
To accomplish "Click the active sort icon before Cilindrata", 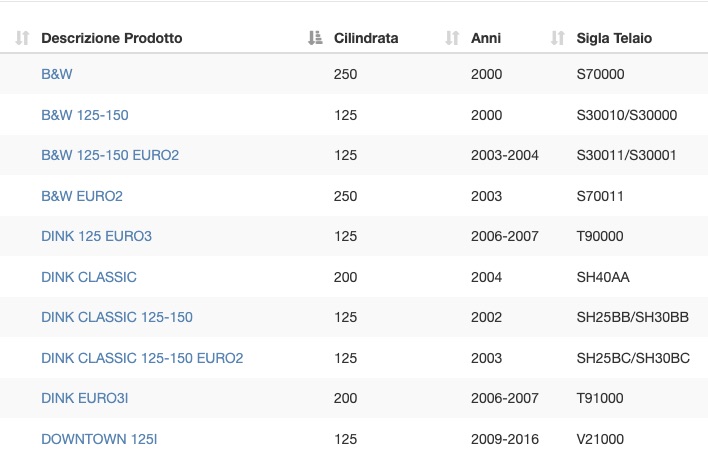I will [315, 38].
